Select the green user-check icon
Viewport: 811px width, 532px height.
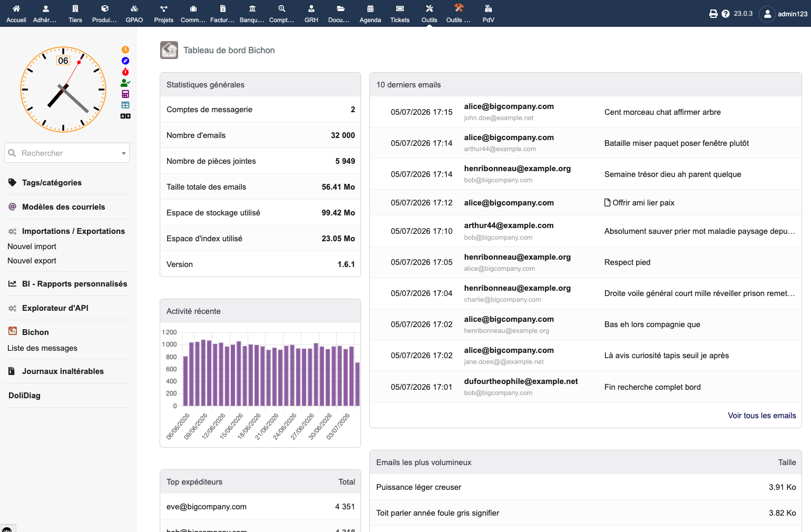[x=125, y=83]
